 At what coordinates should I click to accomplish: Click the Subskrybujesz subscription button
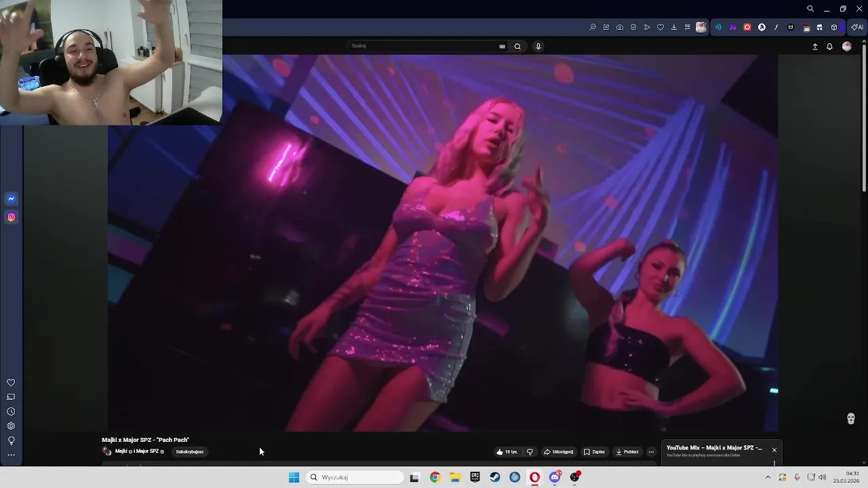[x=190, y=452]
